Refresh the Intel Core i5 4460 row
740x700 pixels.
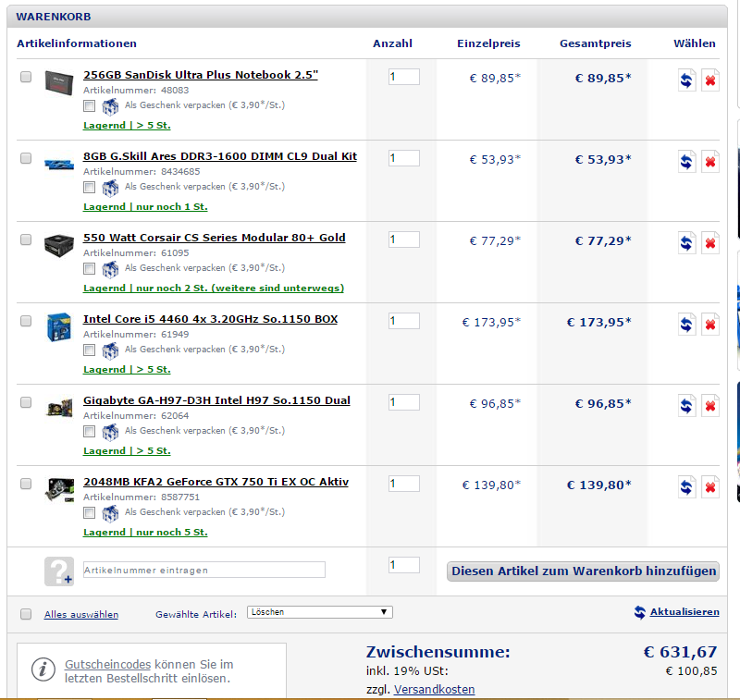pyautogui.click(x=686, y=325)
